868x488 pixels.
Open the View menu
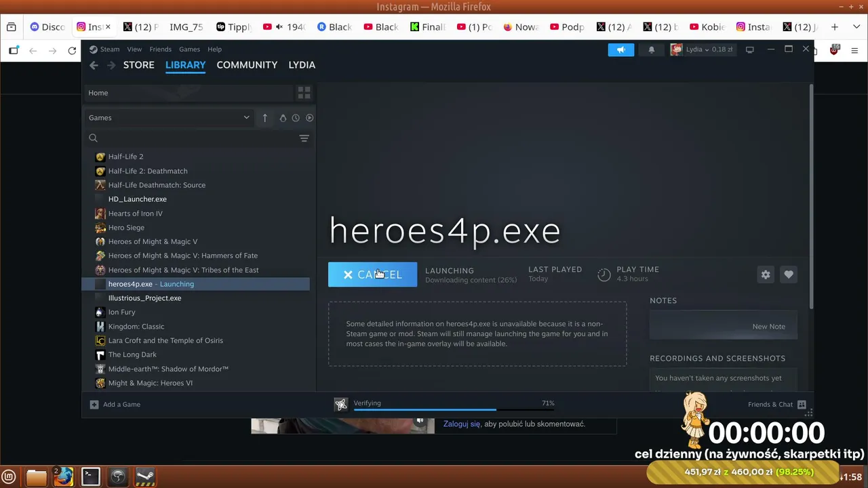click(134, 49)
